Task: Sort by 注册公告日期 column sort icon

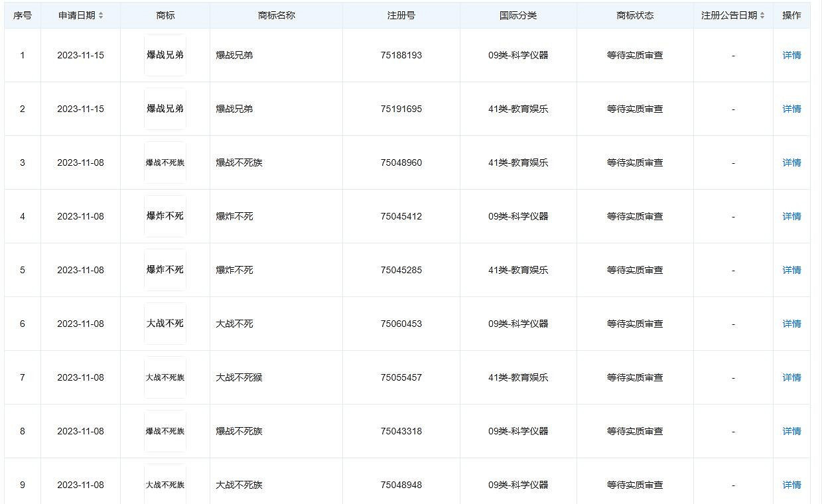Action: [x=762, y=15]
